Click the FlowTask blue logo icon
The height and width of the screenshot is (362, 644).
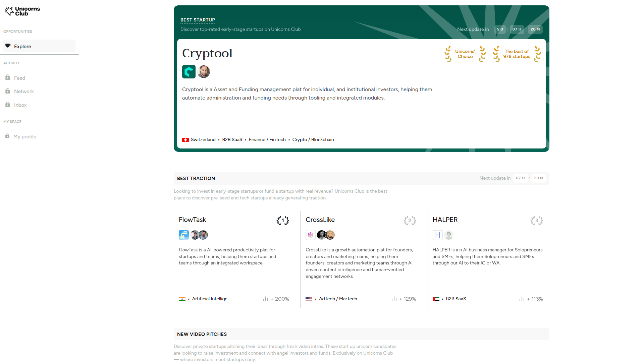click(184, 235)
